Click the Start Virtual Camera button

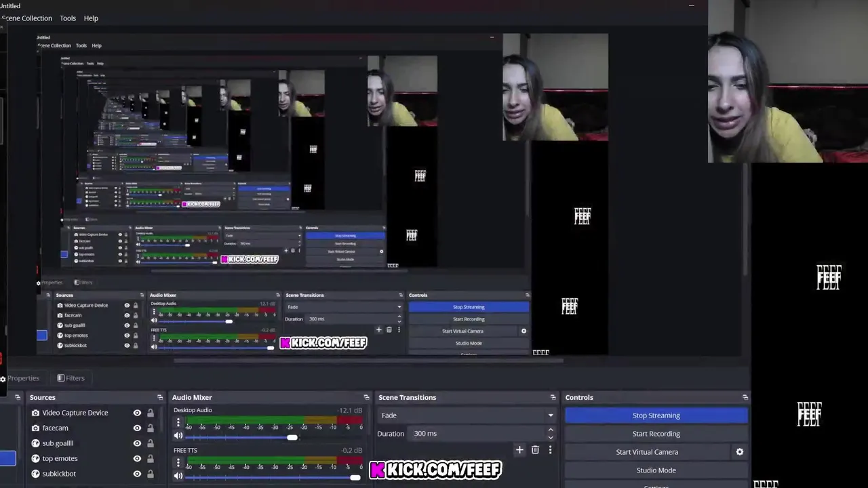pyautogui.click(x=647, y=452)
